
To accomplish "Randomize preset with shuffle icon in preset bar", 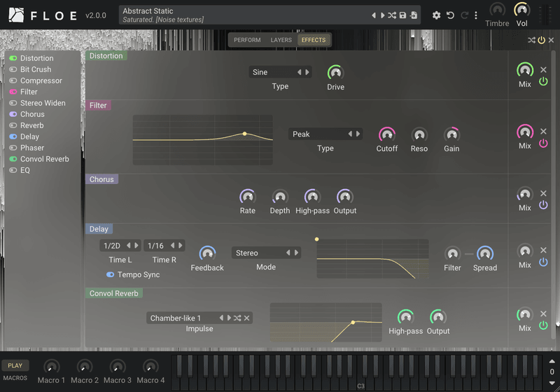I will coord(392,15).
